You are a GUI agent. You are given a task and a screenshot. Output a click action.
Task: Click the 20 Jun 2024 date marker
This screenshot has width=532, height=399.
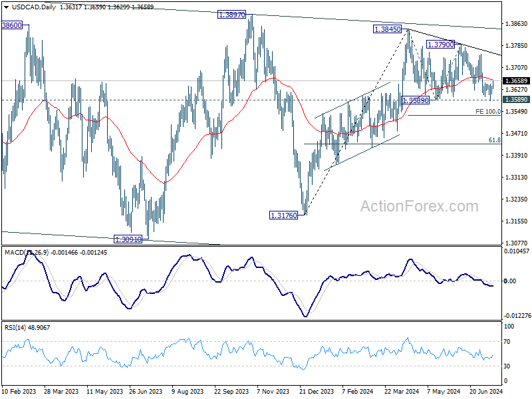pos(486,391)
